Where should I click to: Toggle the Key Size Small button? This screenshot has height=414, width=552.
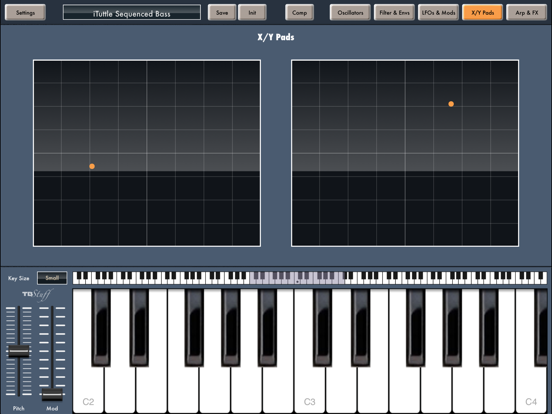coord(52,278)
